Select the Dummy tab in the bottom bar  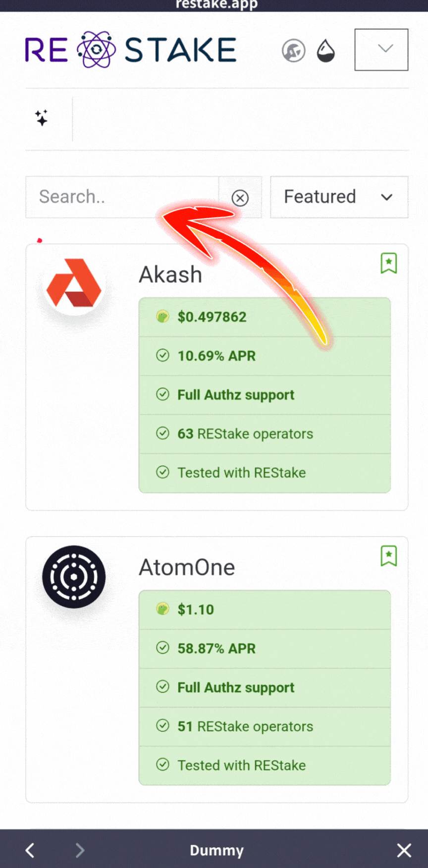[x=216, y=850]
